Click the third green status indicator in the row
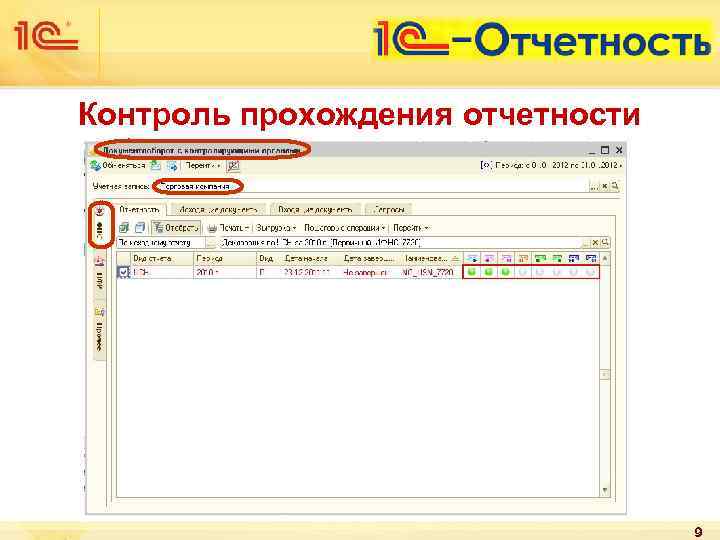This screenshot has height=540, width=720. point(506,272)
